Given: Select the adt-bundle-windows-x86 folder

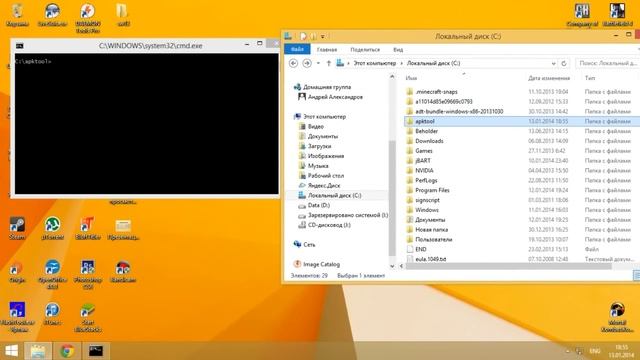Looking at the screenshot, I should point(521,111).
